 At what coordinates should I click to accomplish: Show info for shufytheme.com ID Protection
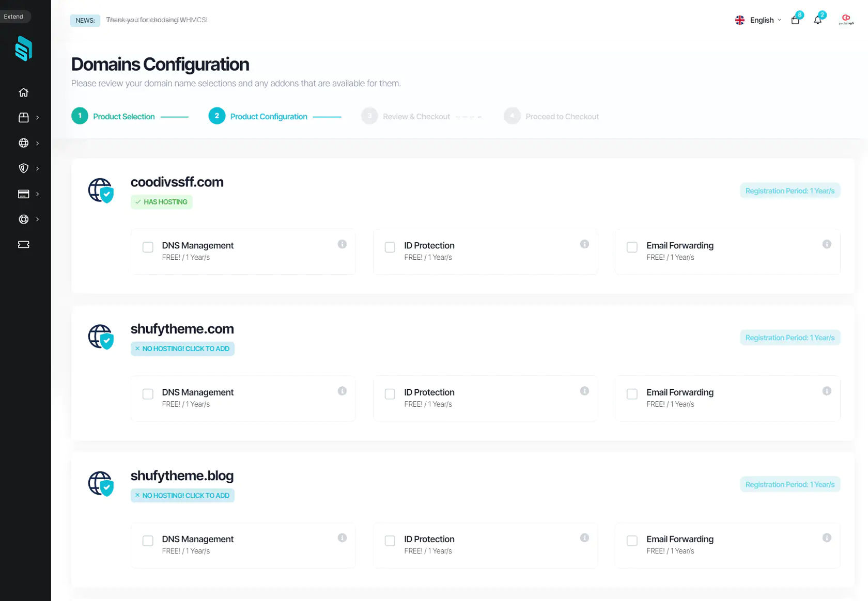point(584,391)
